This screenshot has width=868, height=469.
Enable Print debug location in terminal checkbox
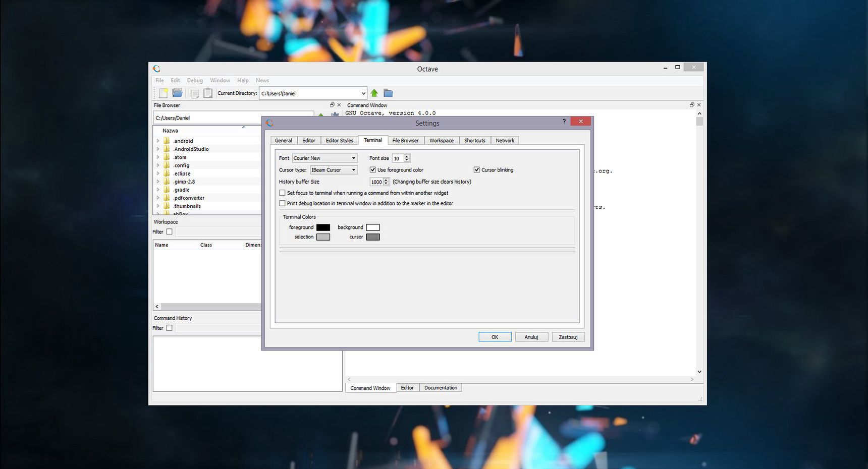coord(282,203)
